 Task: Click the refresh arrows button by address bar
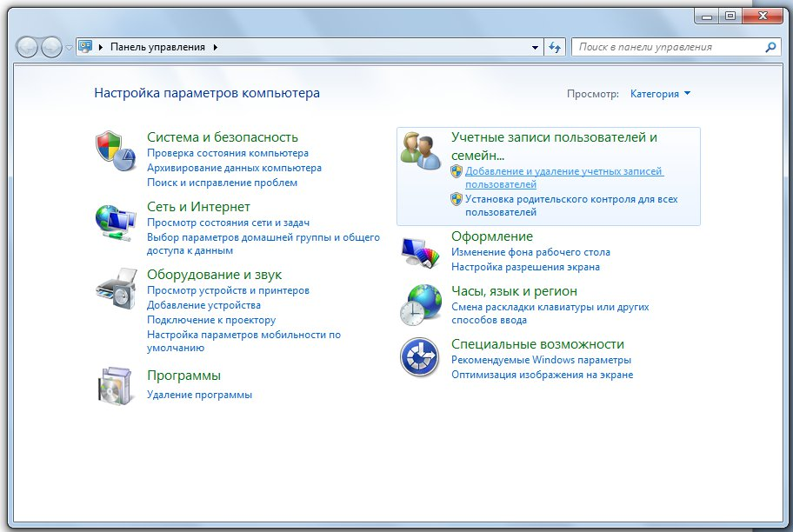[555, 48]
